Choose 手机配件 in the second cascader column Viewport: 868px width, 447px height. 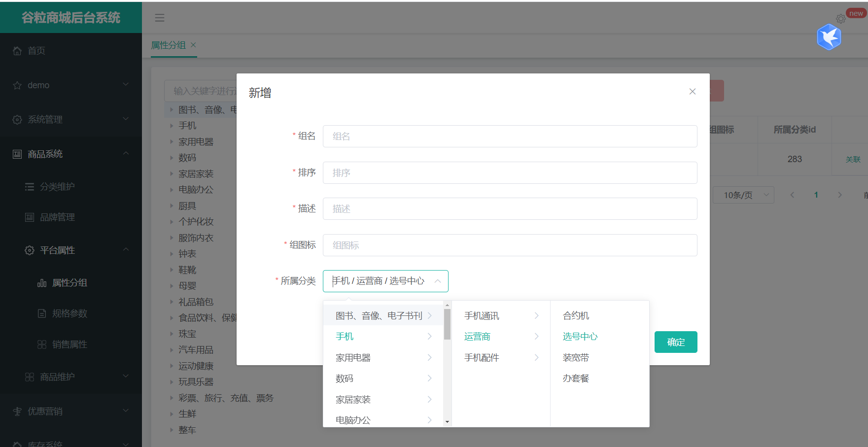[501, 358]
